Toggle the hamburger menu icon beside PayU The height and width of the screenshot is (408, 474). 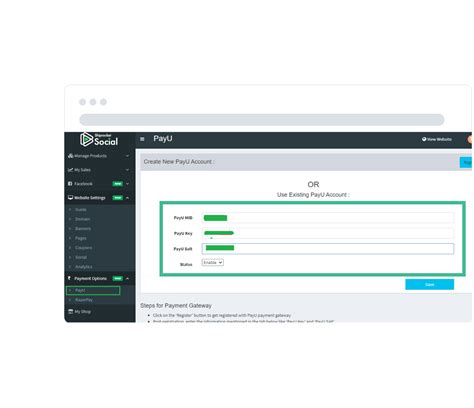tap(142, 139)
